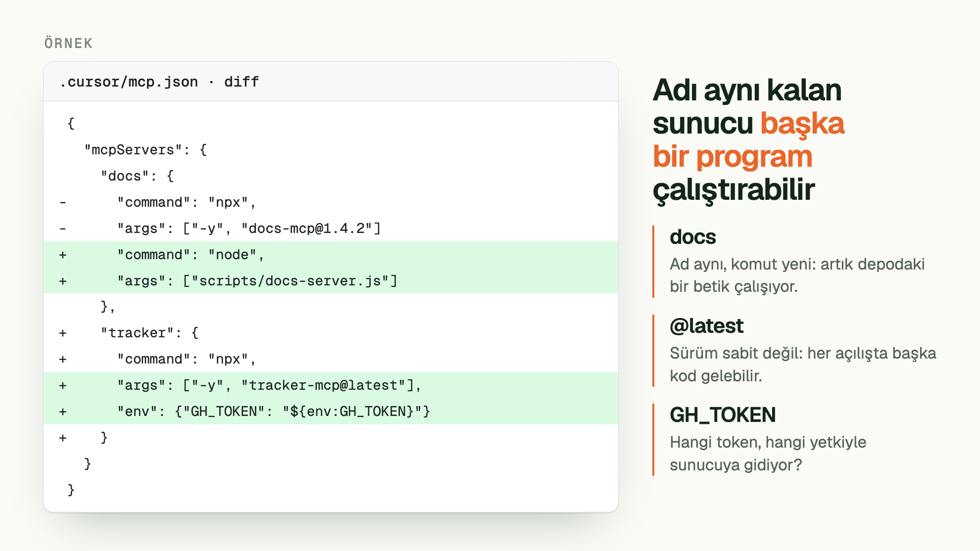The width and height of the screenshot is (980, 551).
Task: Select the added tracker "command": "npx" line
Action: pos(331,359)
